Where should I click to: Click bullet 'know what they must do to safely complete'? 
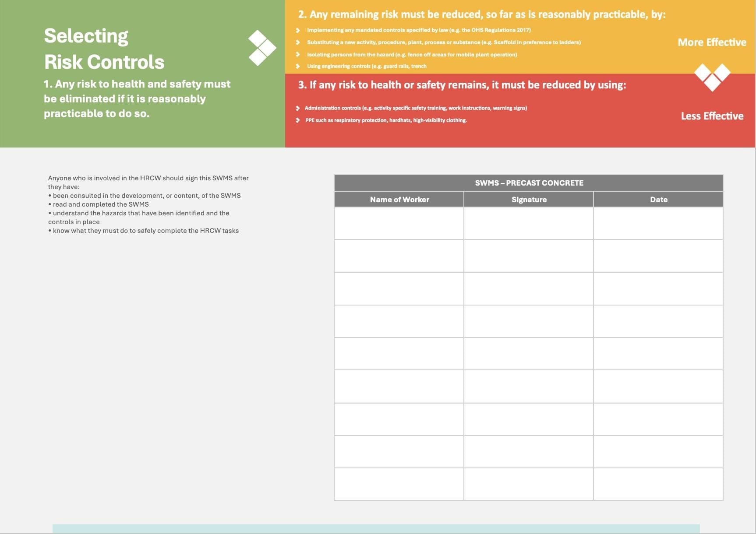pos(144,231)
